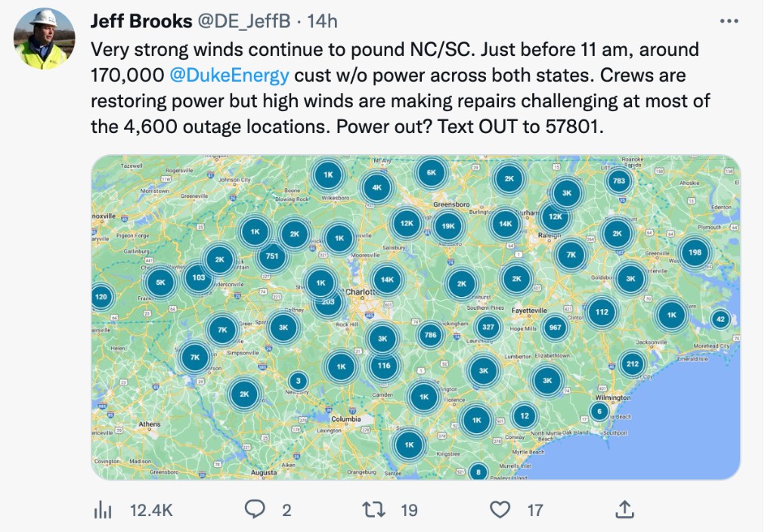Click the 198 outage cluster marker

tap(695, 252)
